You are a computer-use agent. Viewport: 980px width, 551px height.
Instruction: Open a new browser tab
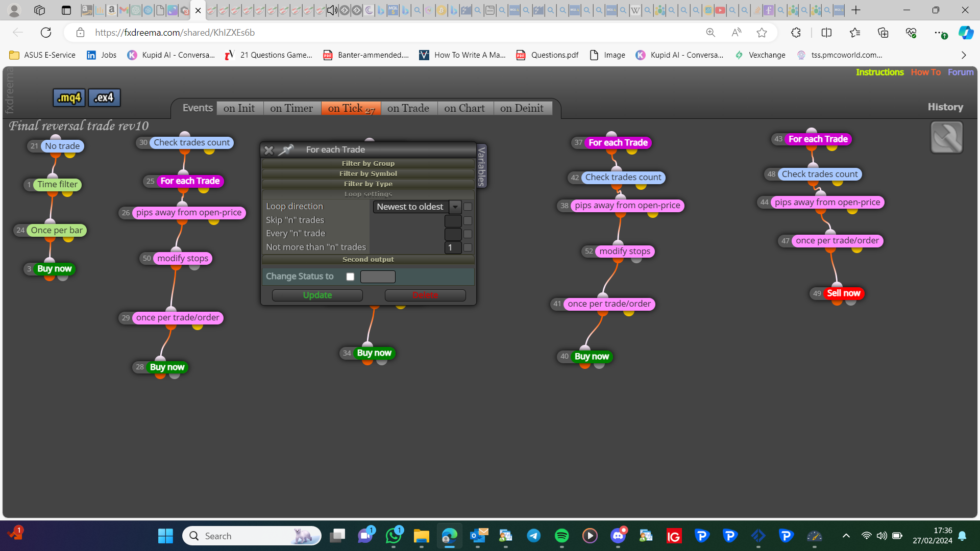[856, 10]
